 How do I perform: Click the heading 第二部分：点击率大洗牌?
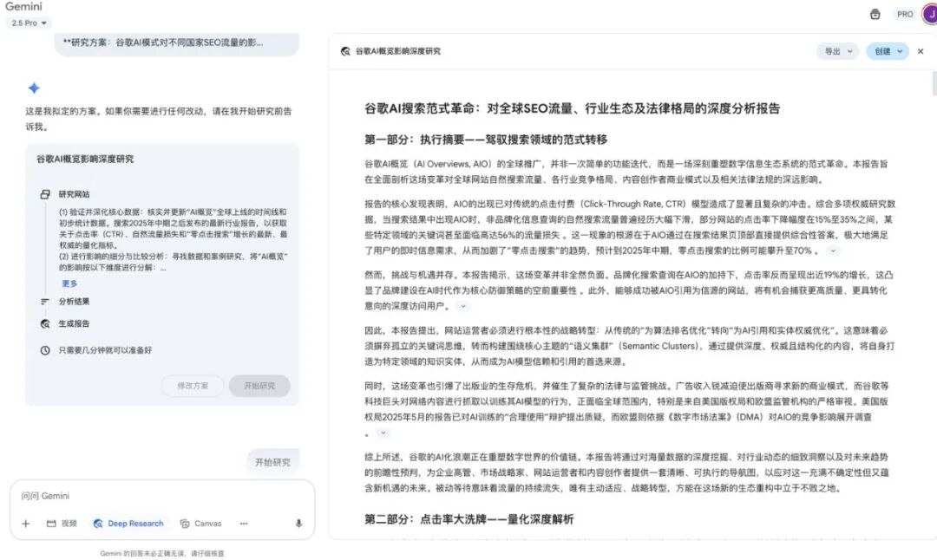(469, 519)
